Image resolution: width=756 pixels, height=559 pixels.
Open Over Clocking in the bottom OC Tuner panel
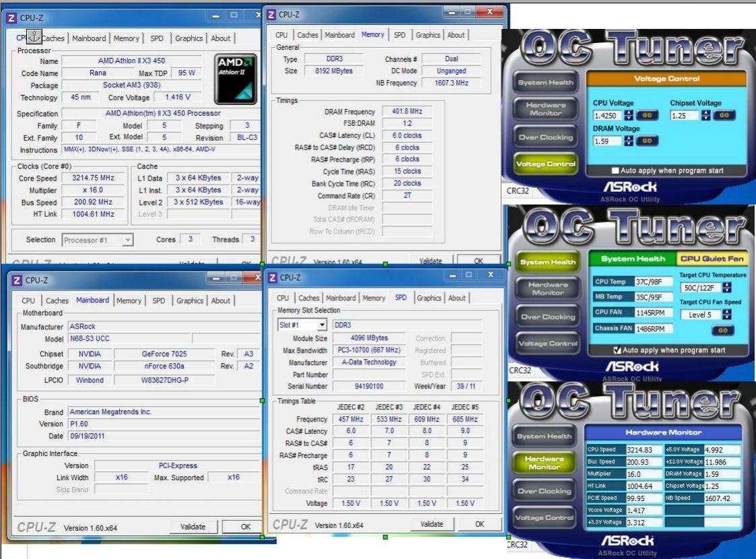pos(544,491)
